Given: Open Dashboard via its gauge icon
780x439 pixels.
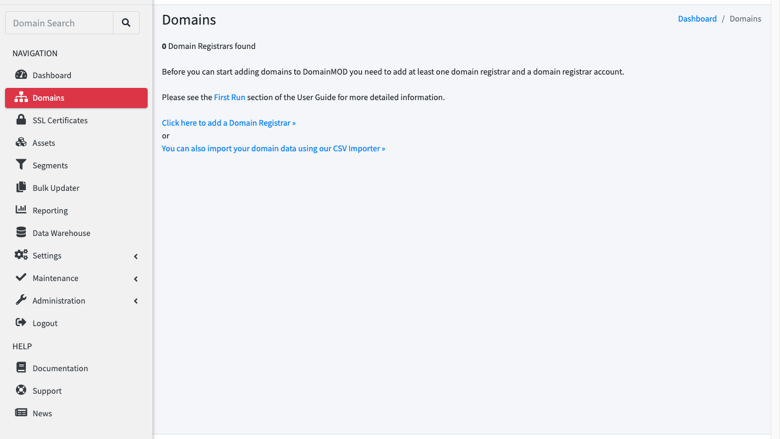Looking at the screenshot, I should 21,75.
